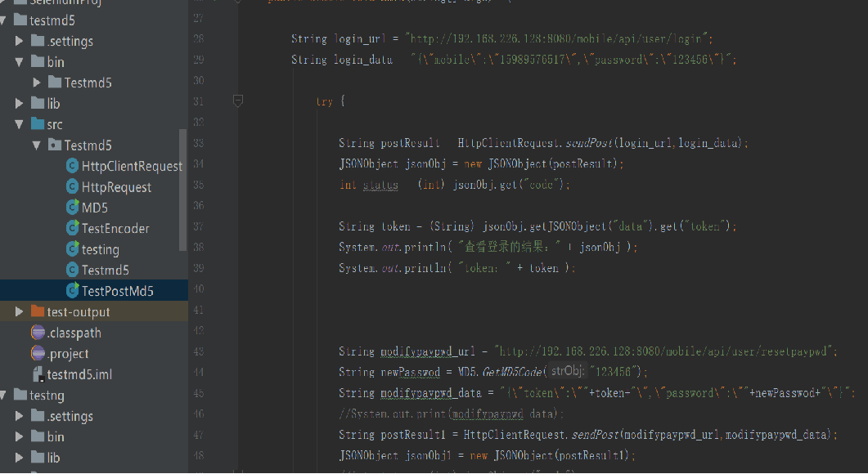Collapse the src folder using its arrow
This screenshot has height=474, width=868.
coord(20,124)
